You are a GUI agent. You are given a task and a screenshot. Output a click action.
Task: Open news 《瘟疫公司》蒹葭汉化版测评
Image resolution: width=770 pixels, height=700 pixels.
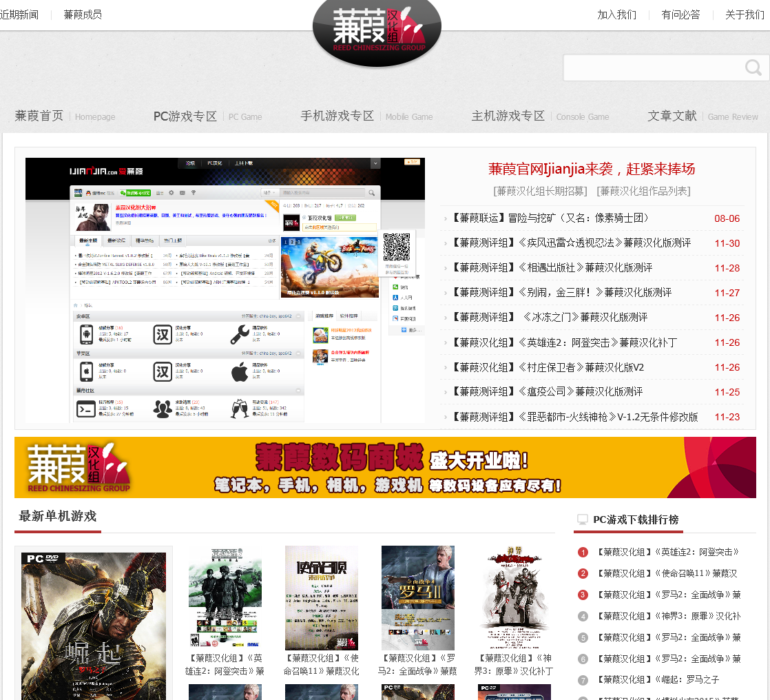(x=546, y=392)
